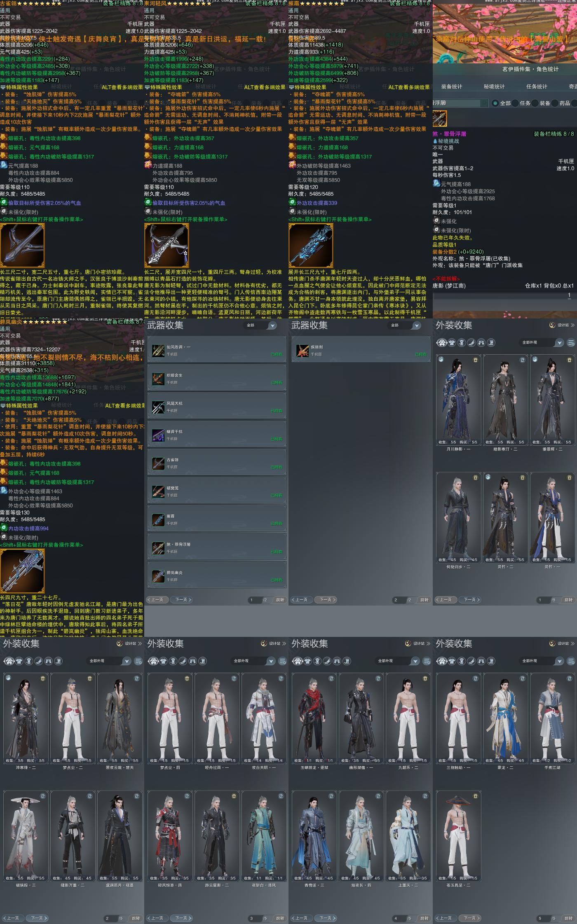Image resolution: width=577 pixels, height=924 pixels.
Task: Select the 全部 radio button
Action: click(495, 103)
